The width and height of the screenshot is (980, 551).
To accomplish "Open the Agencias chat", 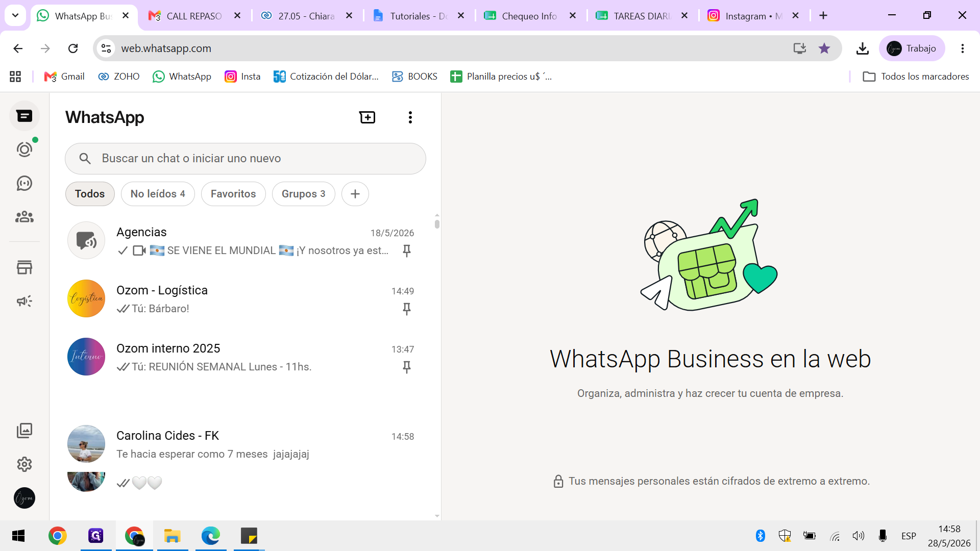I will pyautogui.click(x=241, y=240).
